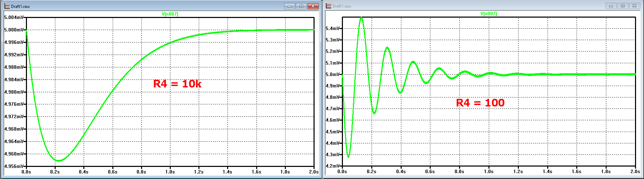
Task: Click 2.0s on the R4 = 100 plot time axis
Action: coord(635,171)
